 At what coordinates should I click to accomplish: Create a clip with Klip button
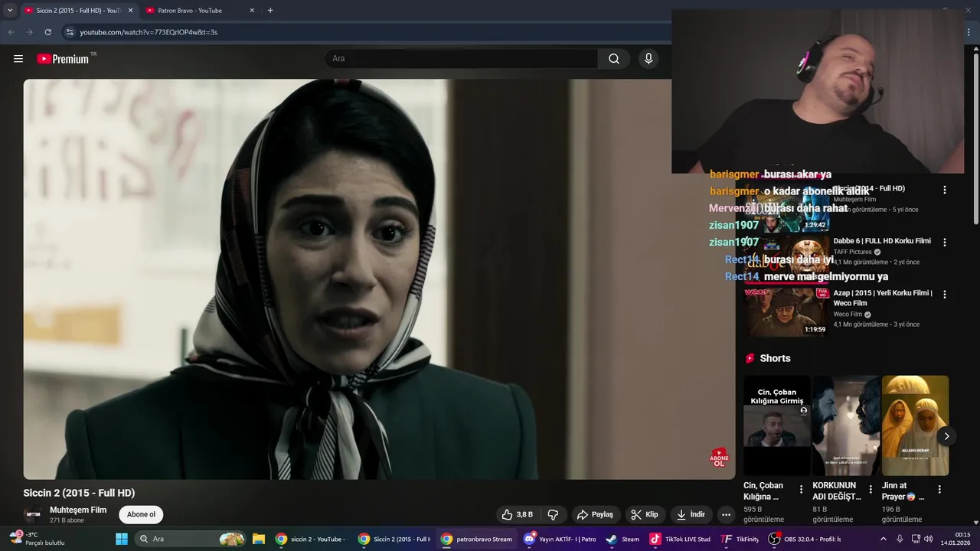[645, 515]
